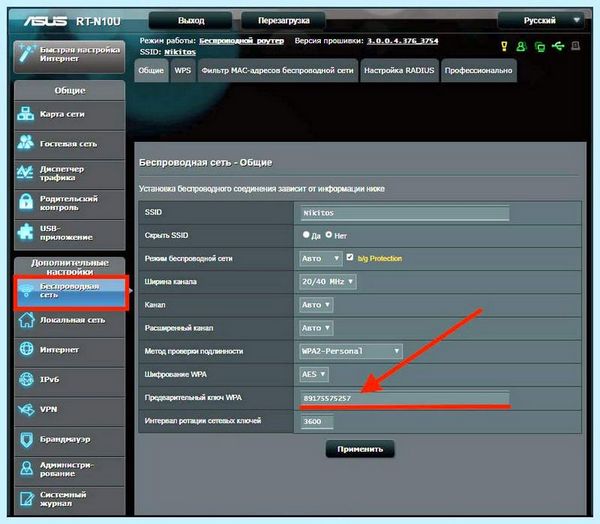Click the Parental Control padlock icon
Image resolution: width=600 pixels, height=524 pixels.
(x=26, y=202)
